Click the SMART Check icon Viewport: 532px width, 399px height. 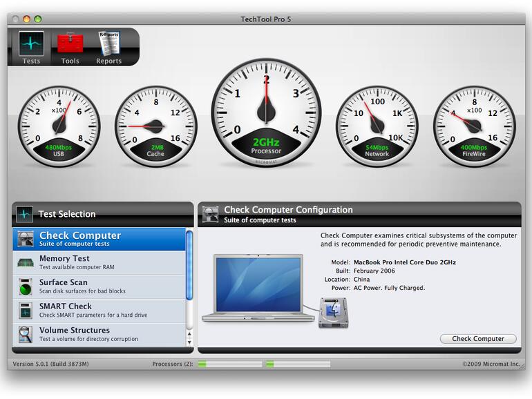click(x=26, y=311)
